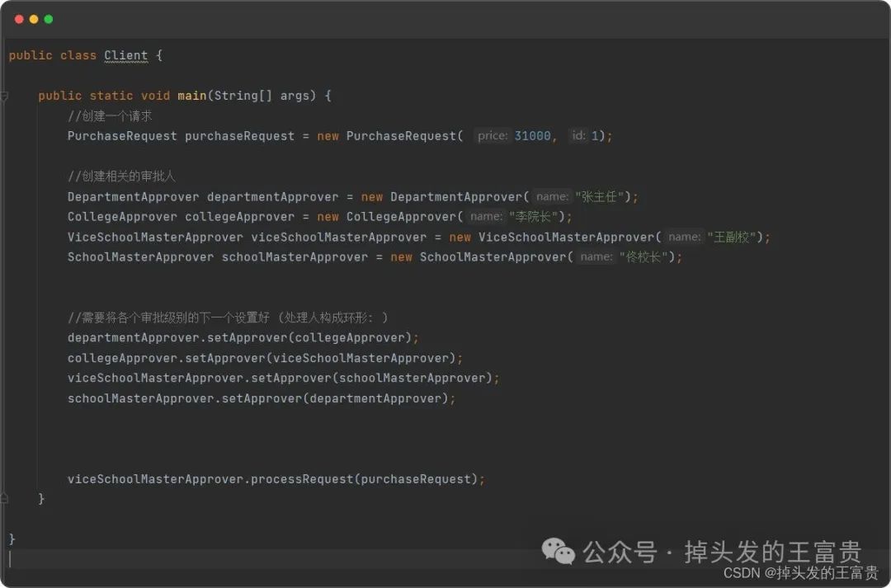The height and width of the screenshot is (588, 891).
Task: Click line "schoolMasterApprover.setApprover(departmentApprover);"
Action: (x=262, y=398)
